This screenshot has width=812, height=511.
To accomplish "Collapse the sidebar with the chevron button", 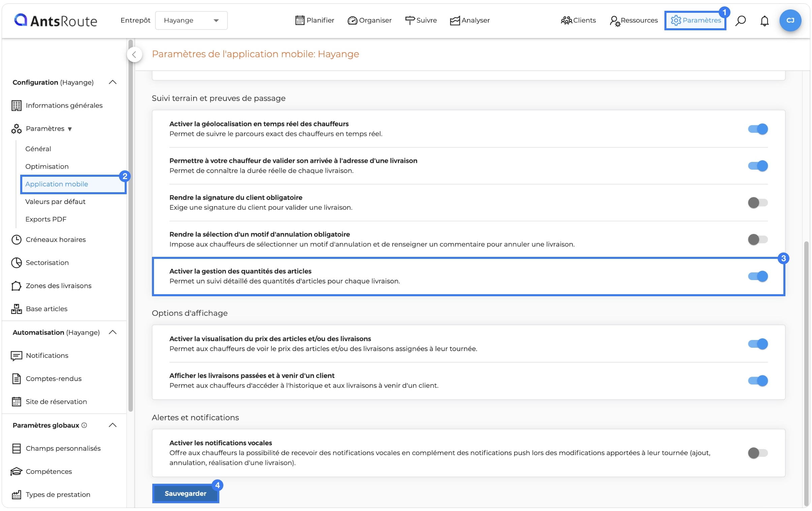I will (x=134, y=55).
